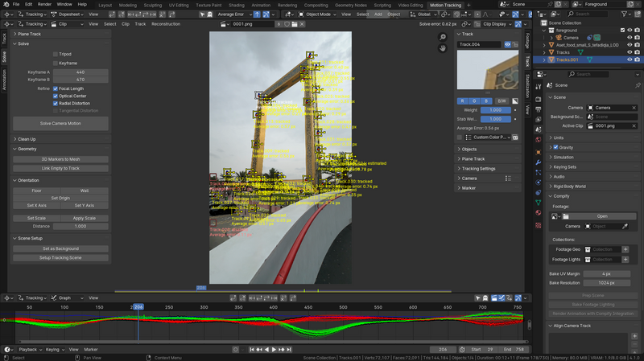The width and height of the screenshot is (644, 361).
Task: Toggle track lock eye icon beside Track.004
Action: tap(508, 44)
